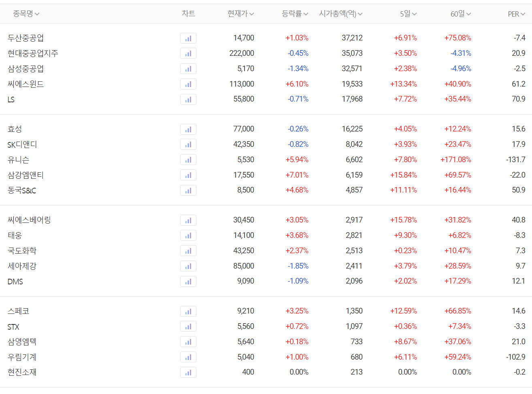532x394 pixels.
Task: Open stock link 씨에스윈드
Action: tap(26, 84)
